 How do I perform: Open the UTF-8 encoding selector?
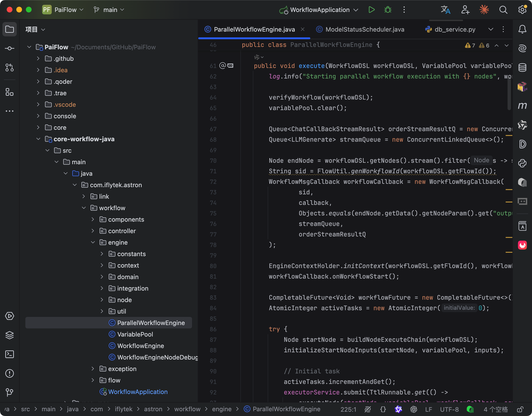[449, 409]
